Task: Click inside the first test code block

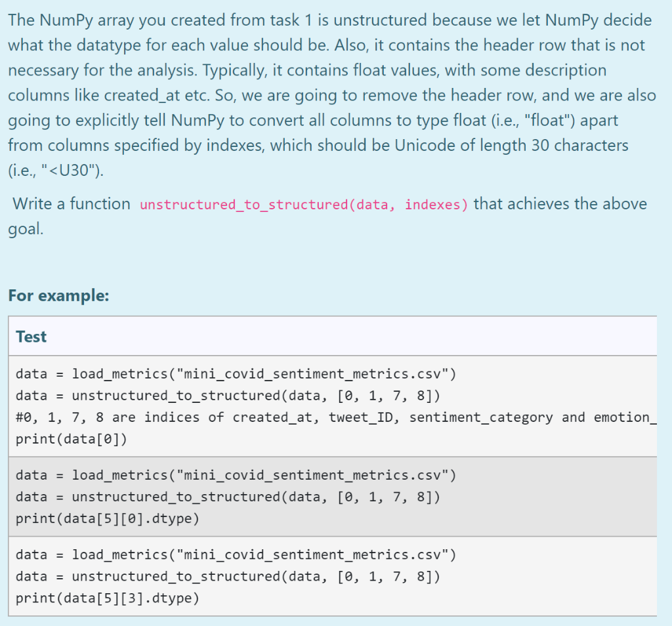Action: (x=262, y=407)
